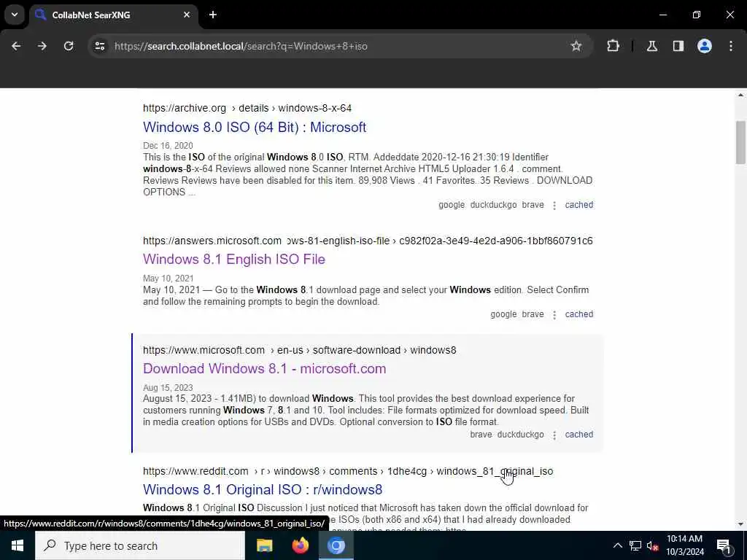Viewport: 747px width, 560px height.
Task: Open the Chrome profile avatar
Action: (704, 46)
